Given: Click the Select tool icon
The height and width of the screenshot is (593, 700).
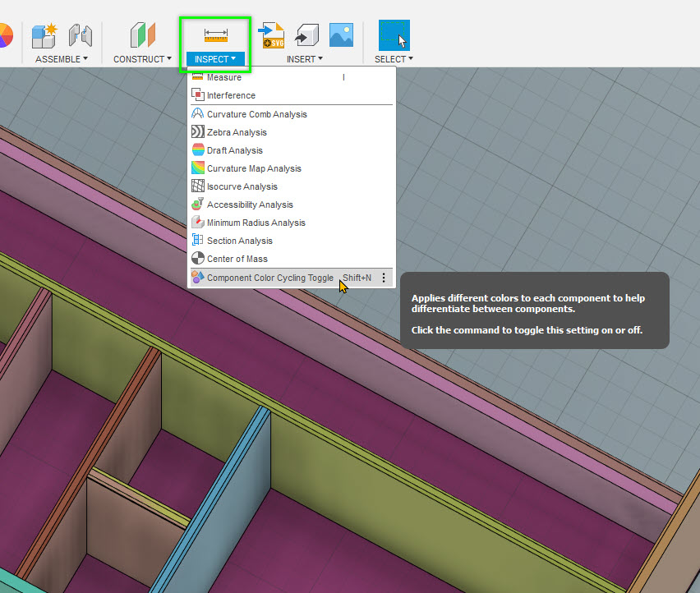Looking at the screenshot, I should tap(394, 35).
